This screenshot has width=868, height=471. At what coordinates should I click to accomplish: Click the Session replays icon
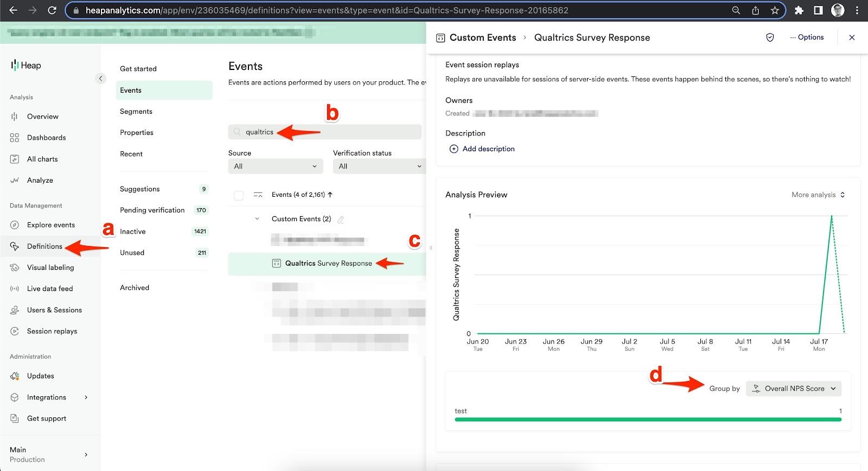[15, 331]
